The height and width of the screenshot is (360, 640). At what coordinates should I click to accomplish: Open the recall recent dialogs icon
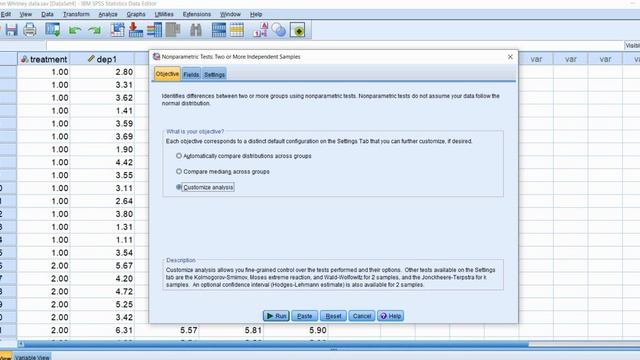coord(53,30)
